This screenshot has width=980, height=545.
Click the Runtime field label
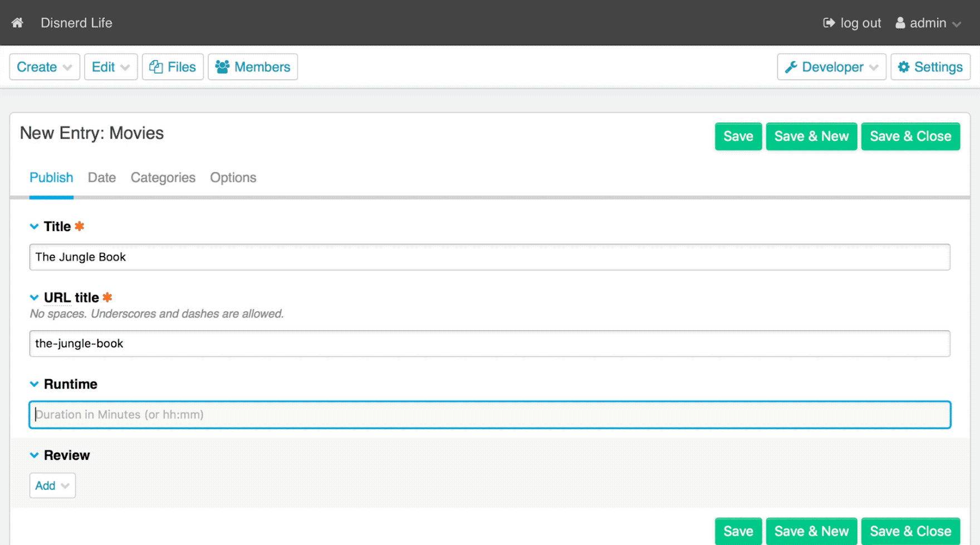(71, 384)
